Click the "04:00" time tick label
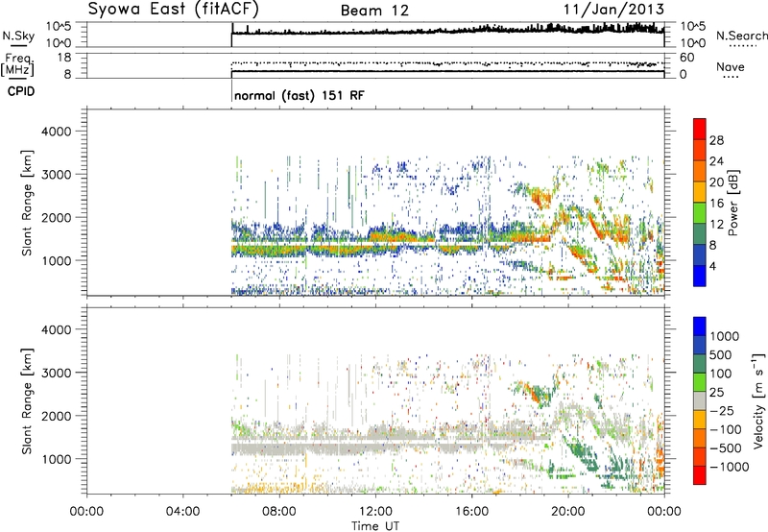This screenshot has width=768, height=532. (182, 512)
